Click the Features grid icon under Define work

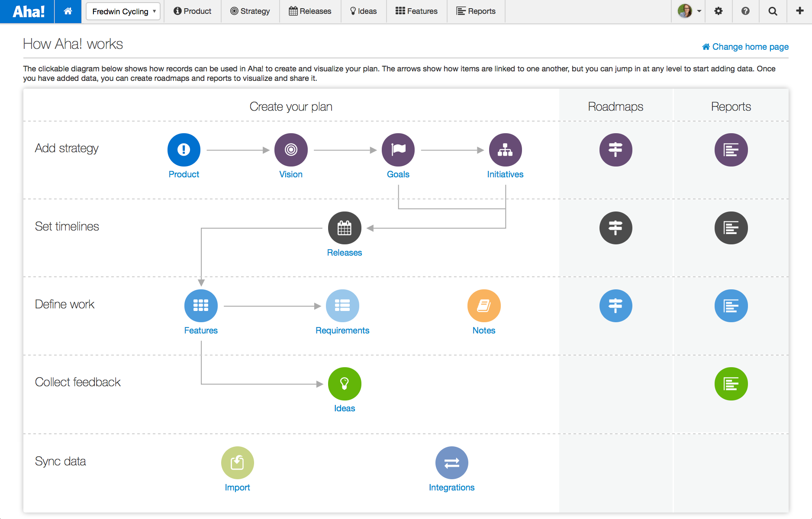(x=201, y=305)
